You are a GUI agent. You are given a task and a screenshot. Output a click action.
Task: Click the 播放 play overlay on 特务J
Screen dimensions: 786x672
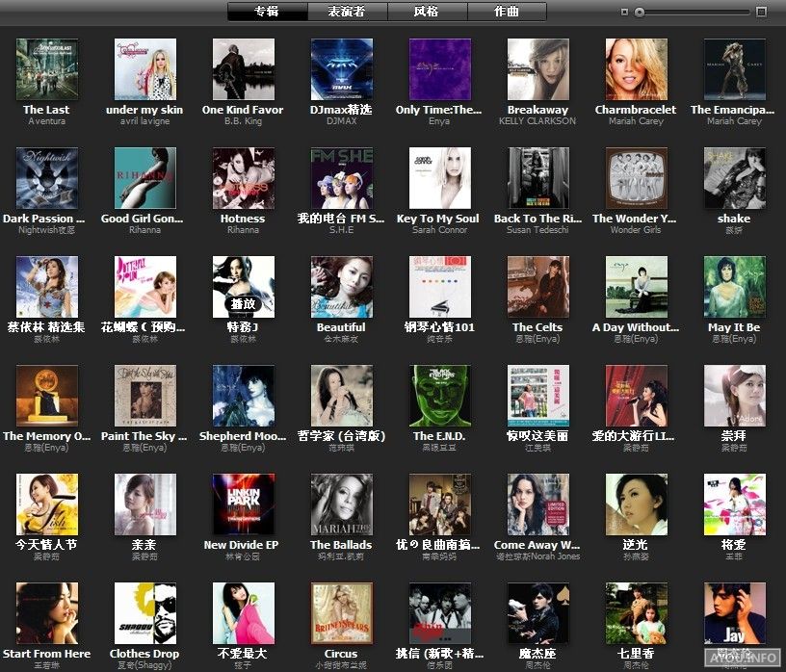coord(243,303)
